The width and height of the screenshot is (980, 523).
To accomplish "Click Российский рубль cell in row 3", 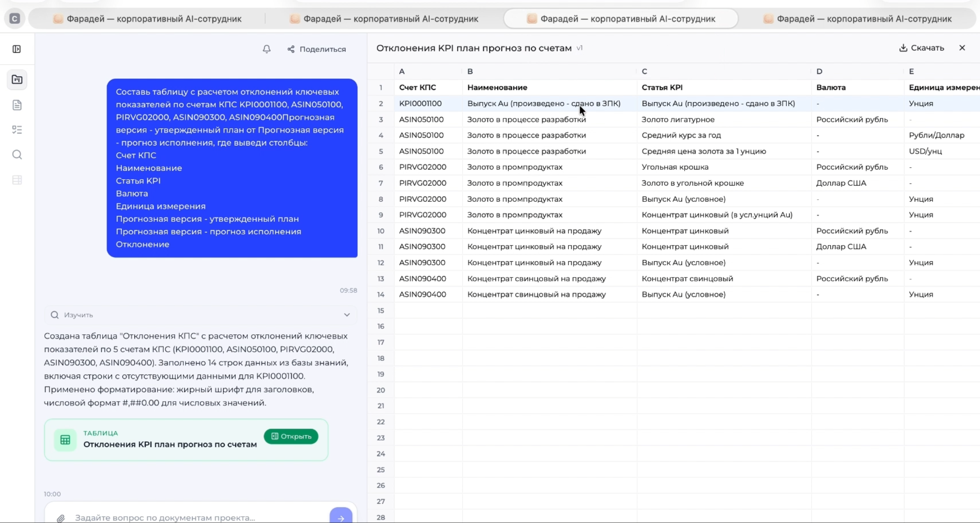I will click(858, 120).
